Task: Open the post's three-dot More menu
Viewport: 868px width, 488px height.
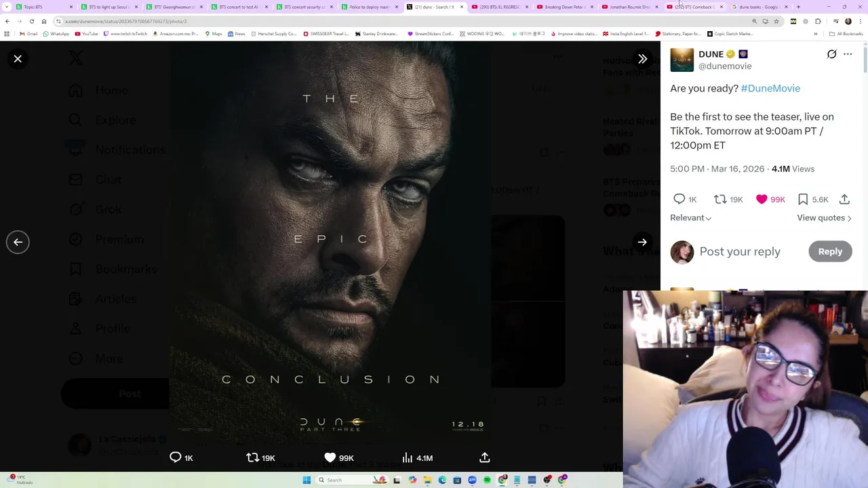Action: [x=848, y=54]
